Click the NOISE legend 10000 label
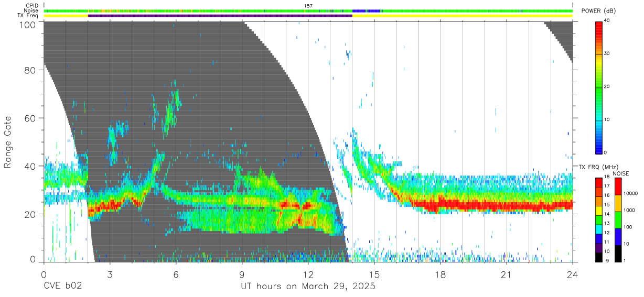The image size is (644, 297). tap(631, 194)
